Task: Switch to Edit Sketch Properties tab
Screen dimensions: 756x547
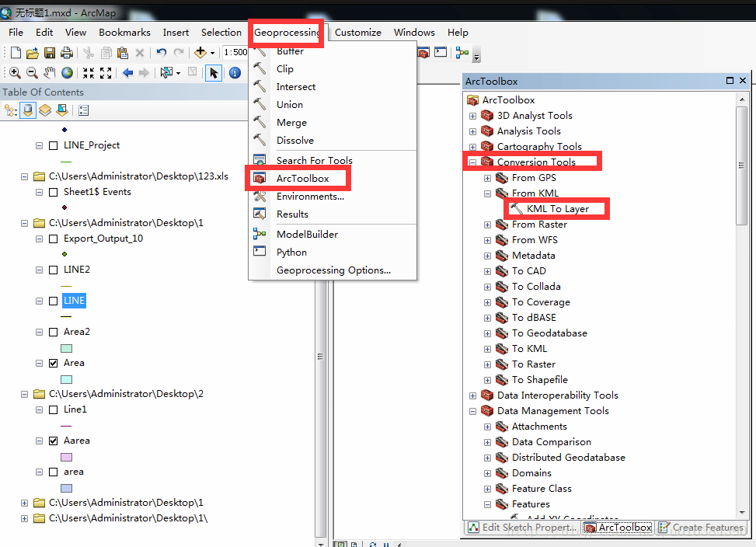Action: coord(523,528)
